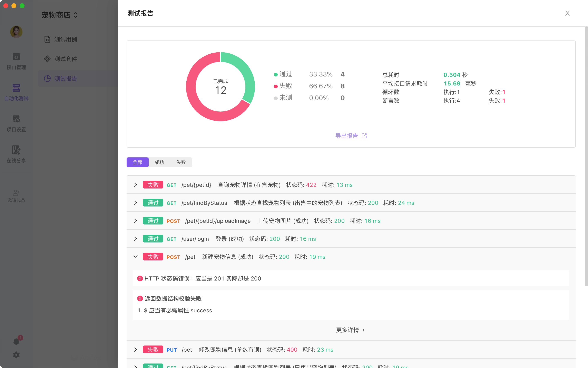Open 宠物商店 project switcher
Screen dimensions: 588x368
click(x=59, y=15)
